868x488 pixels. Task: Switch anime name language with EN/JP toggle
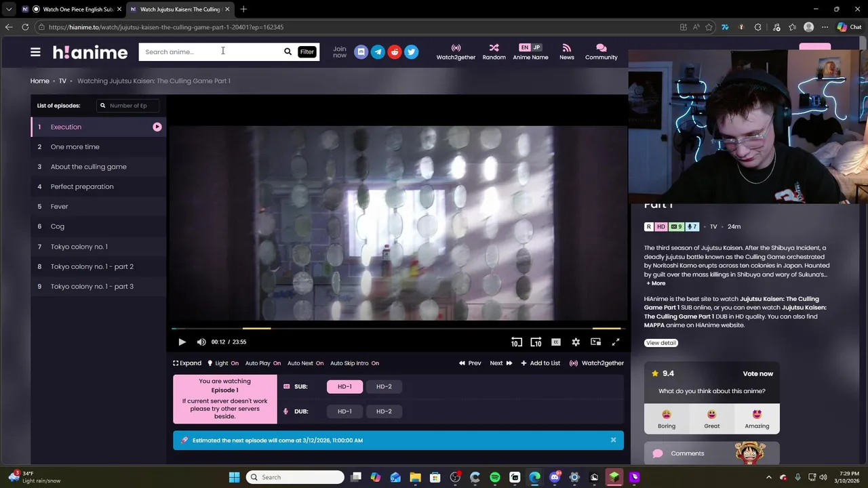point(530,47)
